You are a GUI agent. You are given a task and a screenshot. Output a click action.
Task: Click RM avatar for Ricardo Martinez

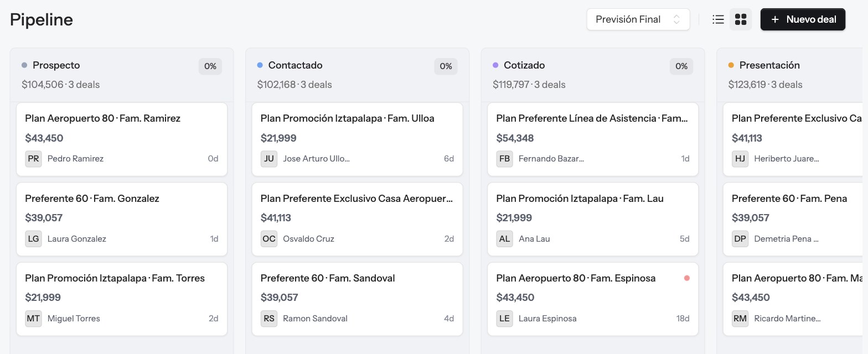click(740, 319)
